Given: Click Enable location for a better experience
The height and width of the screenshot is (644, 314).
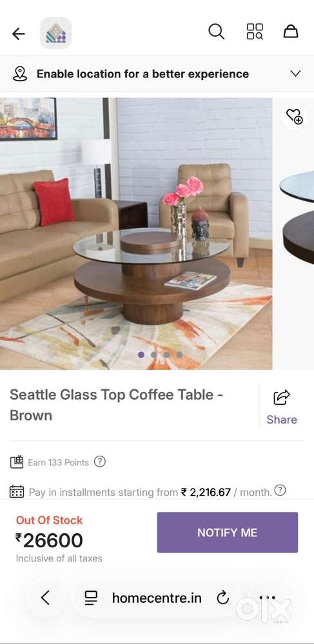Looking at the screenshot, I should [x=142, y=74].
